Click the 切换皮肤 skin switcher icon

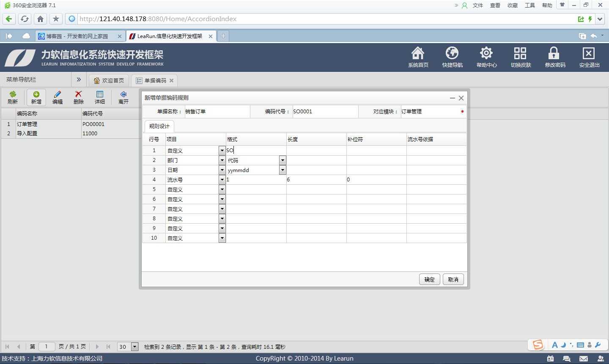coord(520,56)
